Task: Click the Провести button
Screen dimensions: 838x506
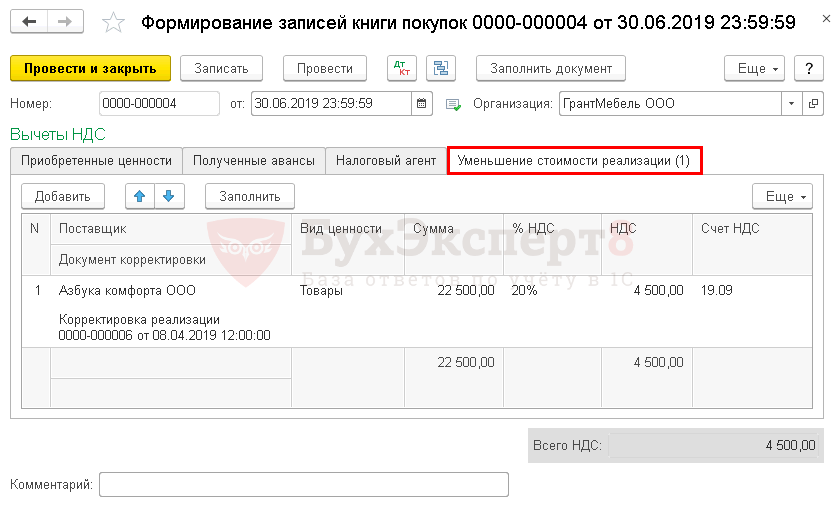Action: click(325, 68)
